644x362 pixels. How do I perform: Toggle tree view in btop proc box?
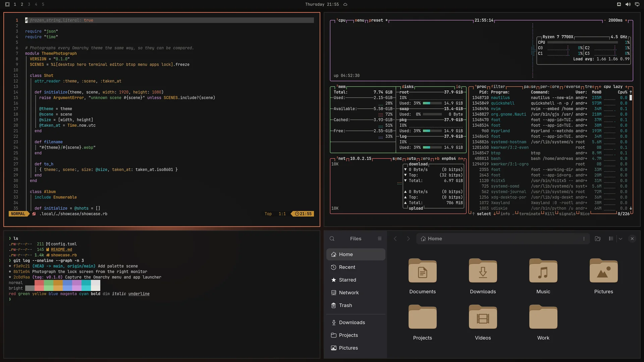click(590, 87)
